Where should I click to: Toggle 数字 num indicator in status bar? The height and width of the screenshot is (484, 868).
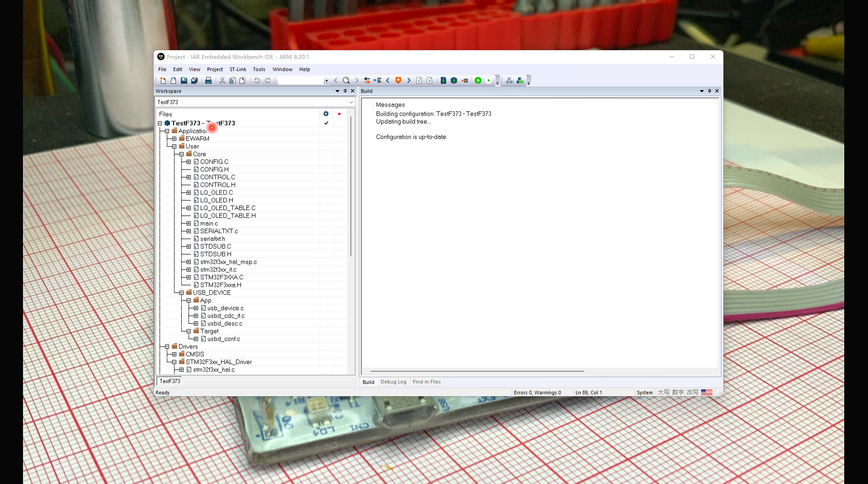coord(678,392)
